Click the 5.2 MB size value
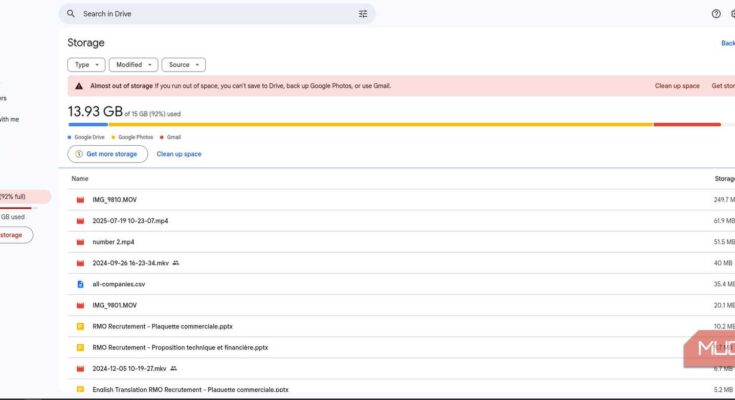The width and height of the screenshot is (735, 400). pyautogui.click(x=723, y=390)
